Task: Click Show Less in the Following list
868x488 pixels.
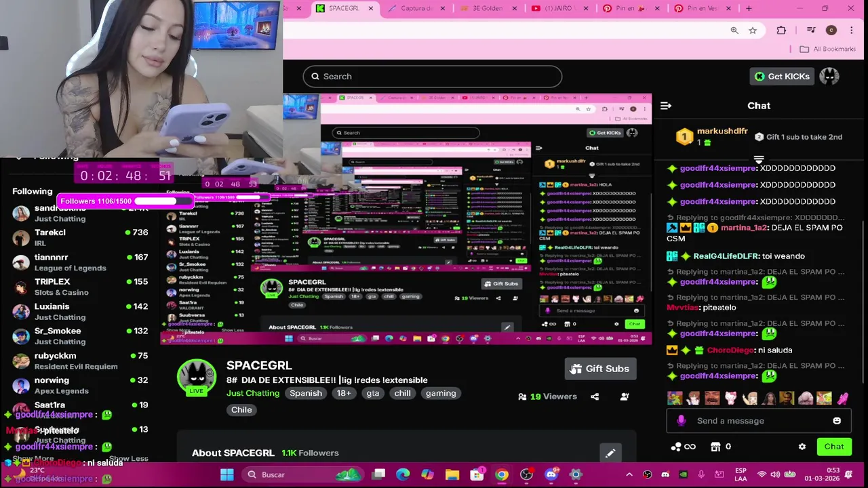Action: coord(128,459)
